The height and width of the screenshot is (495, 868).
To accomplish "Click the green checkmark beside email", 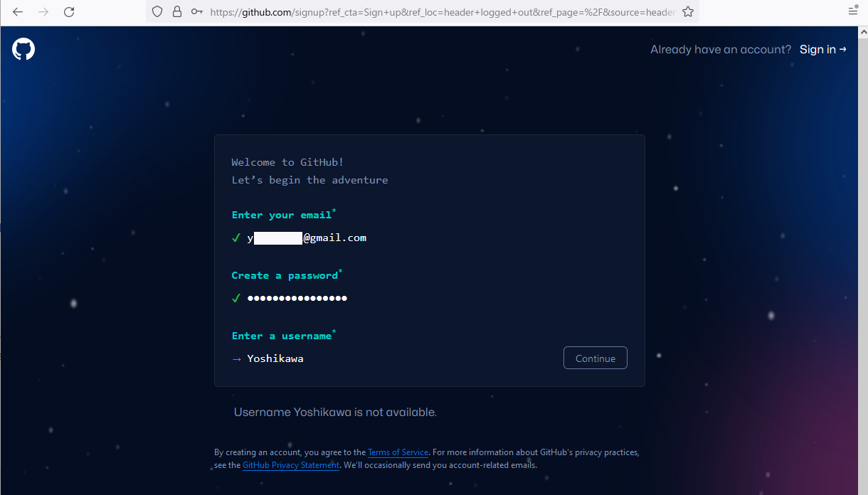I will point(236,238).
